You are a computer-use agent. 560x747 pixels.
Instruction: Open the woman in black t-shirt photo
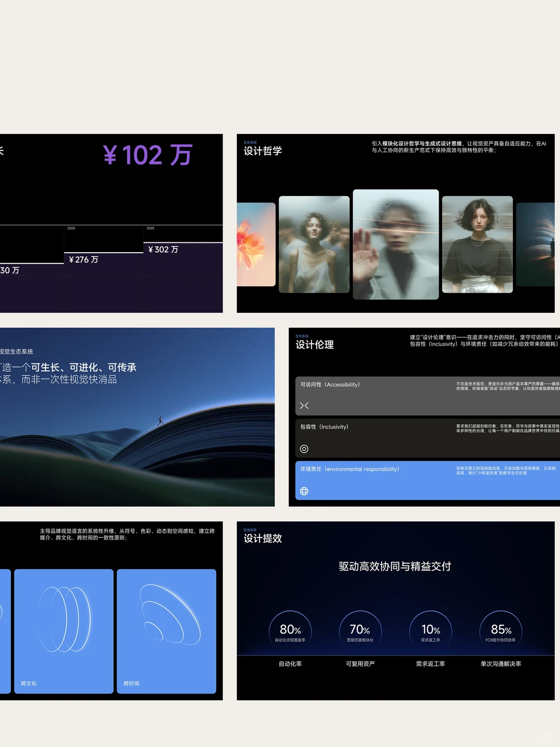tap(478, 244)
